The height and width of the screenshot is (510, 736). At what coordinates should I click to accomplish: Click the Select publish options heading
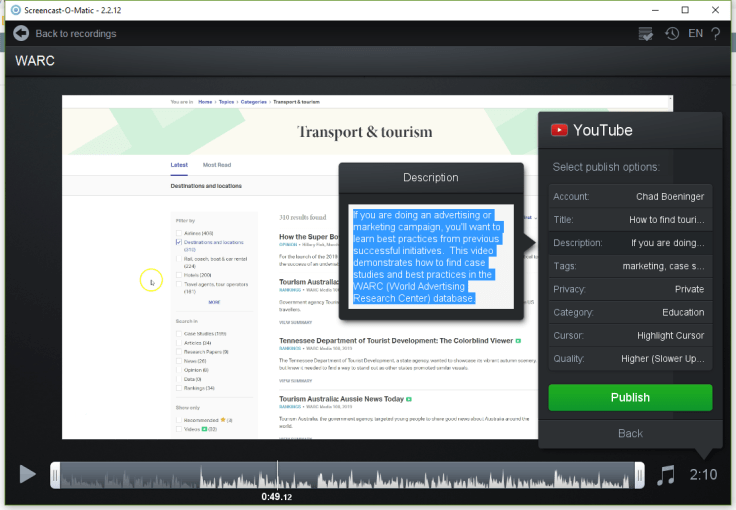606,167
